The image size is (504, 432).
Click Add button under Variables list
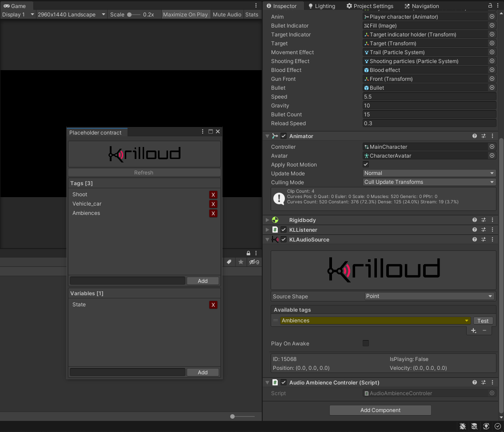[203, 372]
